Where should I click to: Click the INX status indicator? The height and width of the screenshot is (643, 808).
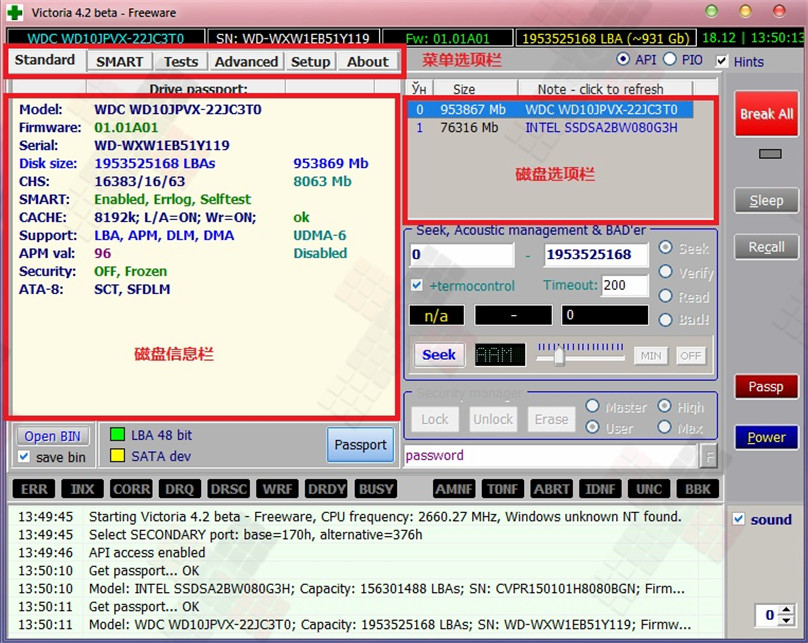(x=82, y=489)
